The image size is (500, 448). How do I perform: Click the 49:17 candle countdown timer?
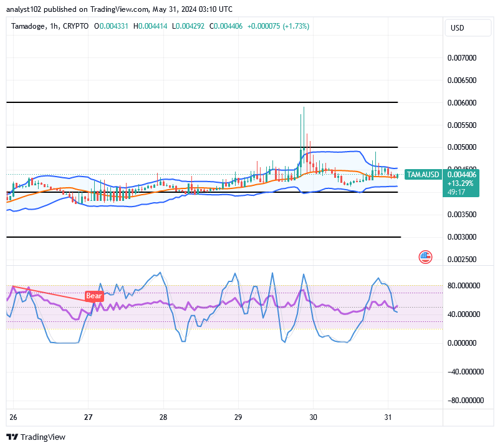456,192
